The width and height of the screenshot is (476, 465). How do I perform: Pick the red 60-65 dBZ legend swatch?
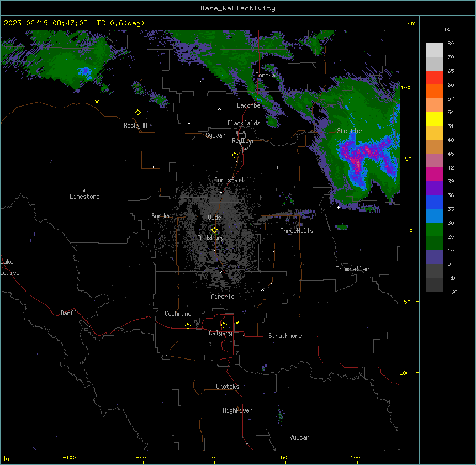coord(434,78)
